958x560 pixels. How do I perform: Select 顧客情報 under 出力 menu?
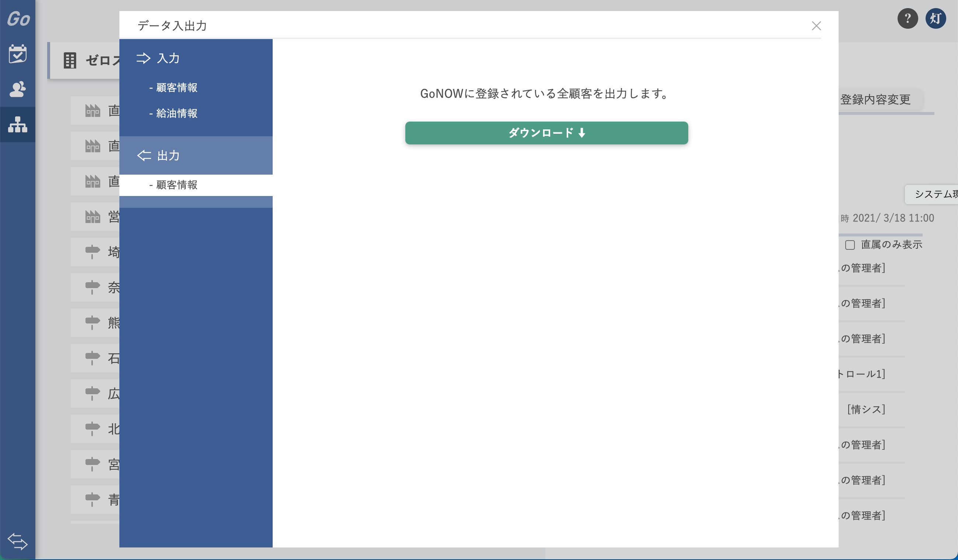click(x=176, y=185)
